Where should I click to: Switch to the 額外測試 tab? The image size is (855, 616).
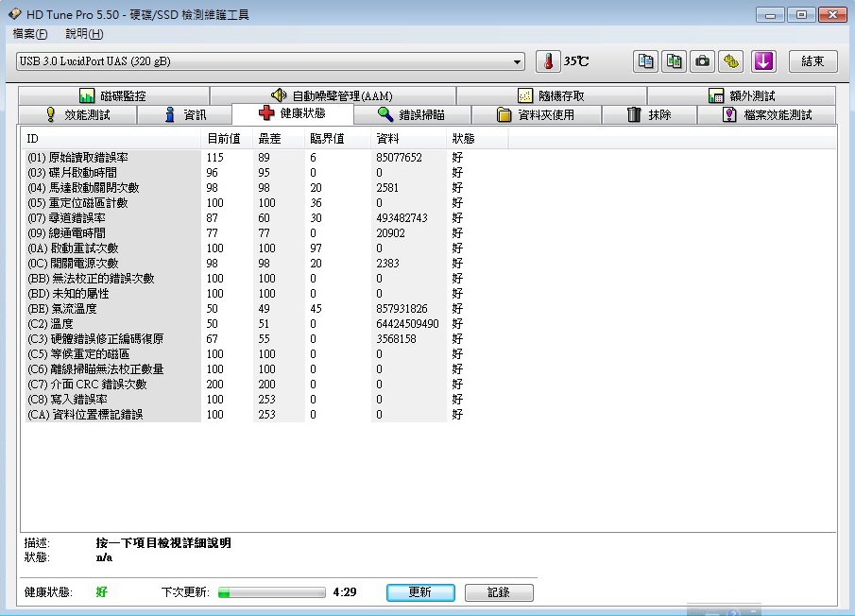(742, 96)
